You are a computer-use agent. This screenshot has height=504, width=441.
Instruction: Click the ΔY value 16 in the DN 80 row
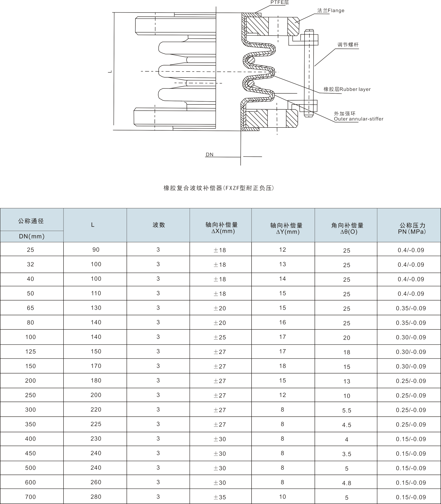tap(283, 322)
